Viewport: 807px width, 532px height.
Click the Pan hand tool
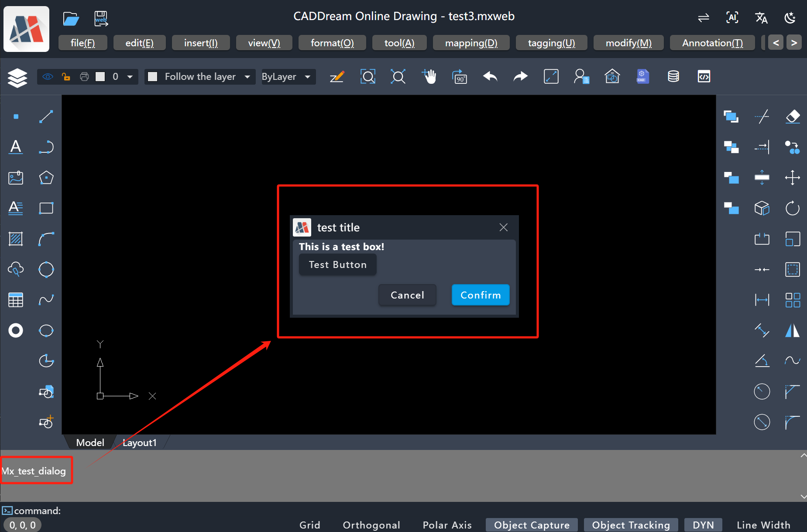pyautogui.click(x=429, y=77)
